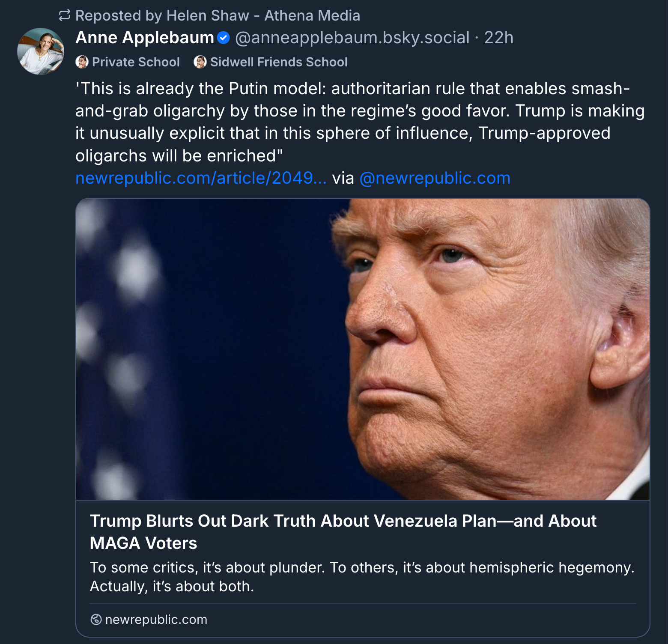668x644 pixels.
Task: Click the 'This is already the Putin model' line
Action: pyautogui.click(x=352, y=89)
